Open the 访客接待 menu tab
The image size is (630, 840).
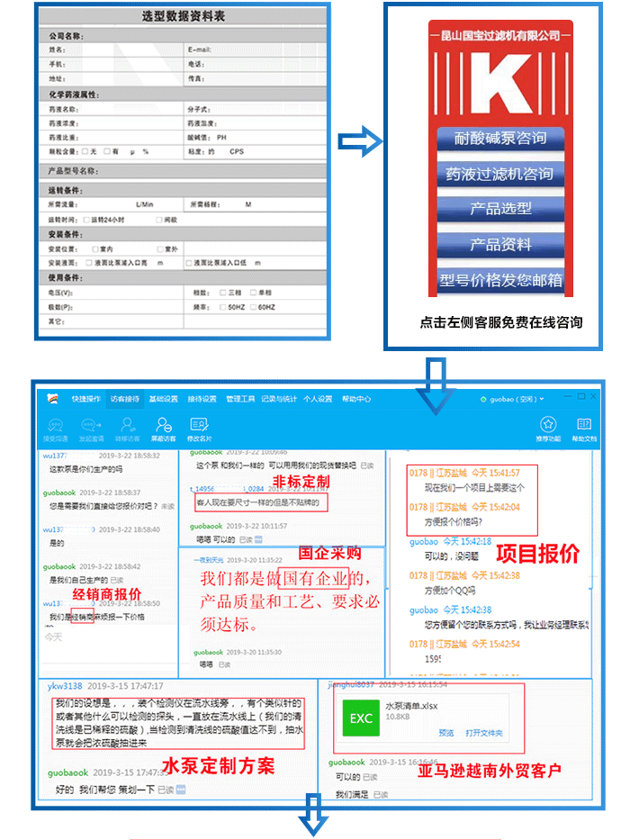(125, 399)
